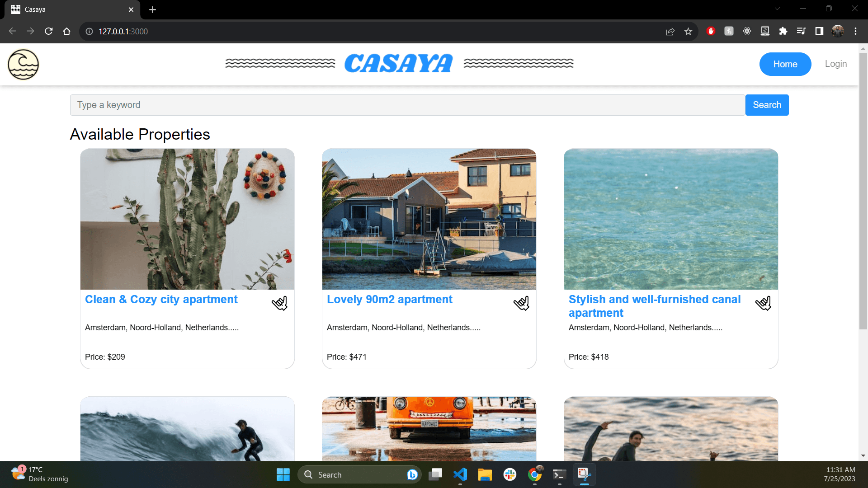
Task: Open a new browser tab
Action: 152,9
